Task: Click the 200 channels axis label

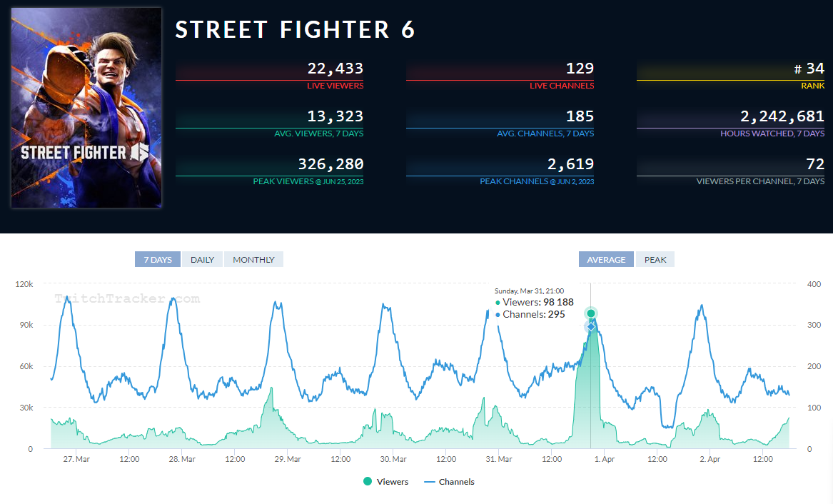Action: click(814, 366)
